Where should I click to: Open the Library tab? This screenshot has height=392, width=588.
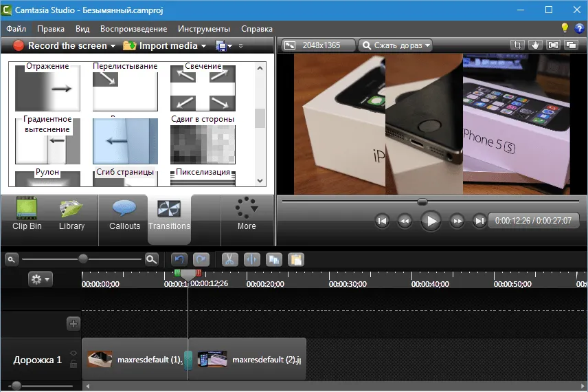pos(71,214)
